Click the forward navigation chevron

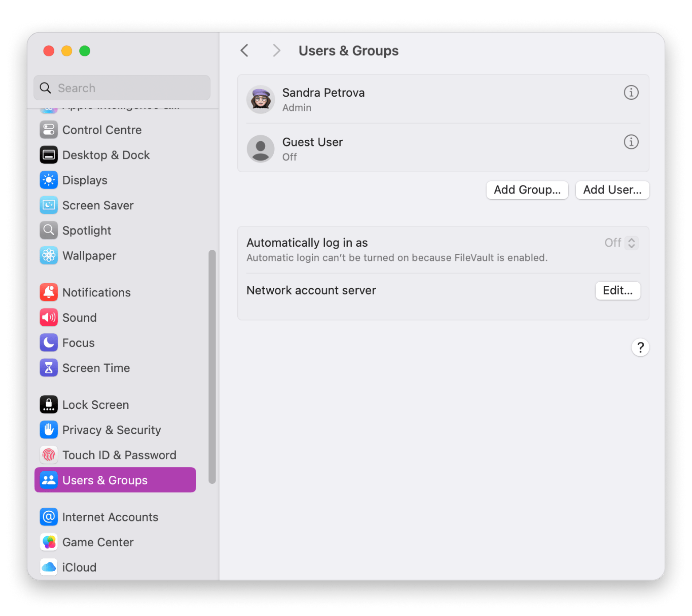click(276, 51)
